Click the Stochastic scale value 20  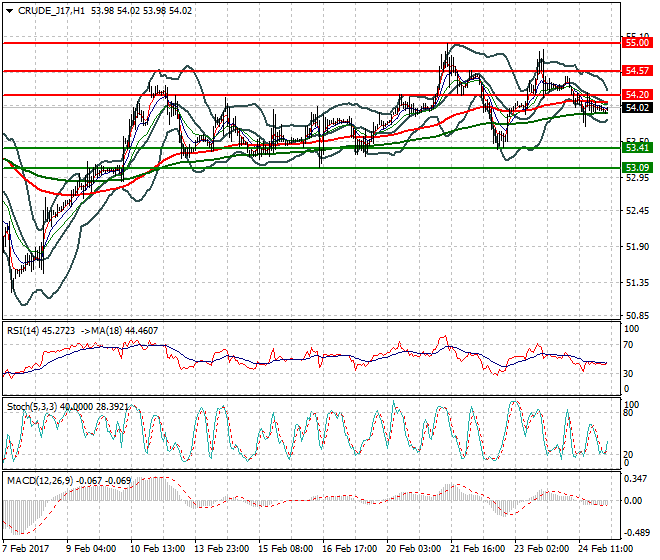point(628,455)
